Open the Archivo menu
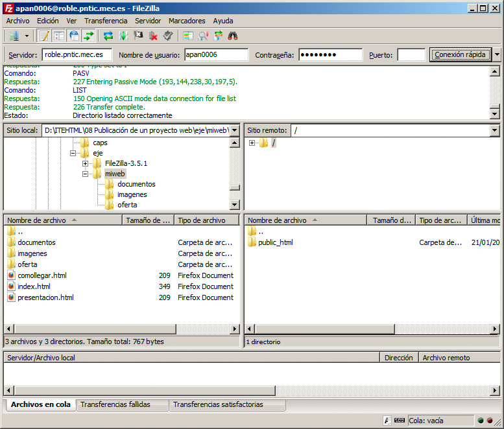This screenshot has height=429, width=504. tap(18, 21)
